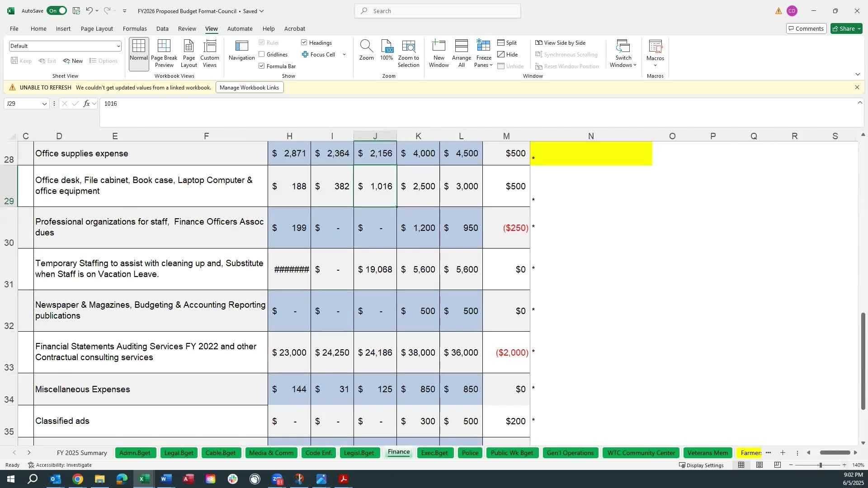Open the Comments pane
The width and height of the screenshot is (868, 488).
(806, 28)
